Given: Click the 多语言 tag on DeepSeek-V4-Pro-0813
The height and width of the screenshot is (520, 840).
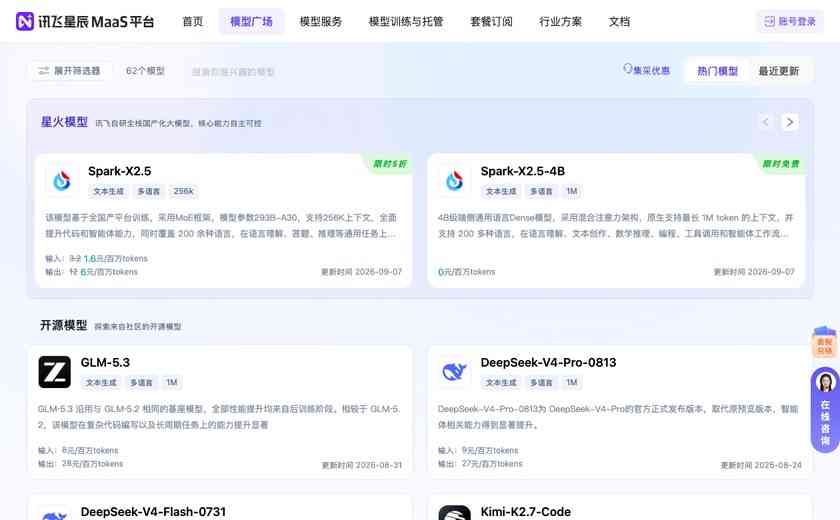Looking at the screenshot, I should (541, 382).
